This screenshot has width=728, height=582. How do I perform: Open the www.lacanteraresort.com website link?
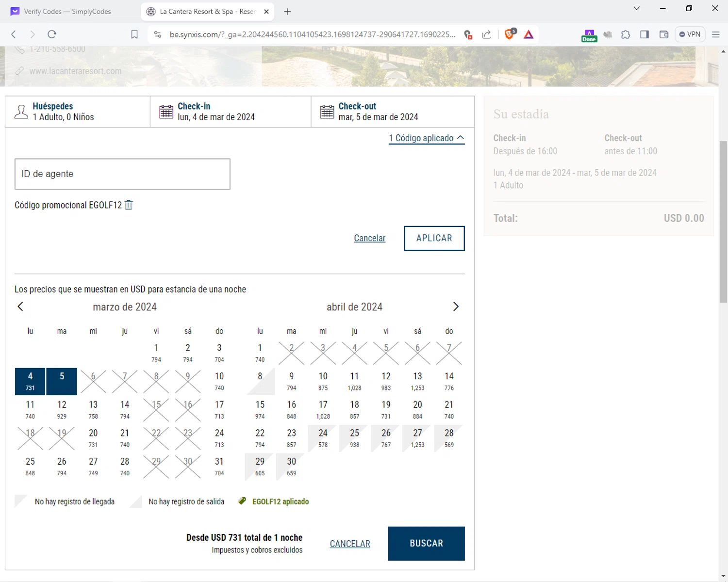pos(75,71)
